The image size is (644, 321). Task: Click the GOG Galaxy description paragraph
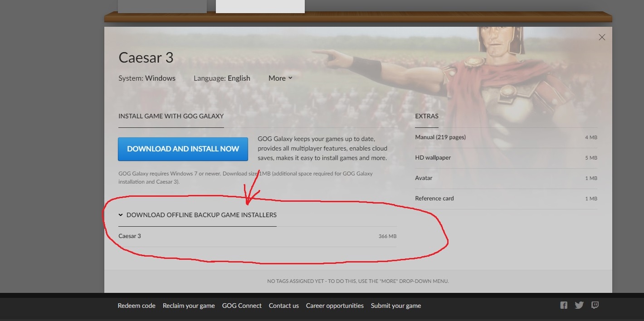tap(322, 148)
